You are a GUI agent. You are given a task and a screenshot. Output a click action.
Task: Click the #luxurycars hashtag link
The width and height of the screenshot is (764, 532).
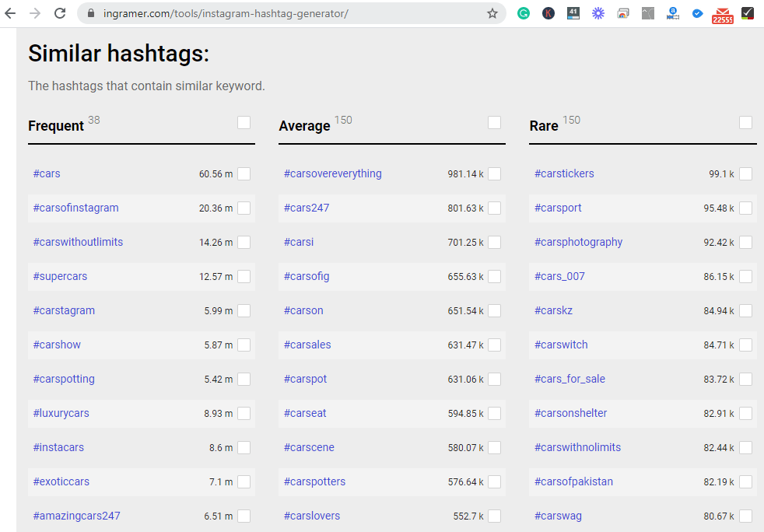coord(61,413)
